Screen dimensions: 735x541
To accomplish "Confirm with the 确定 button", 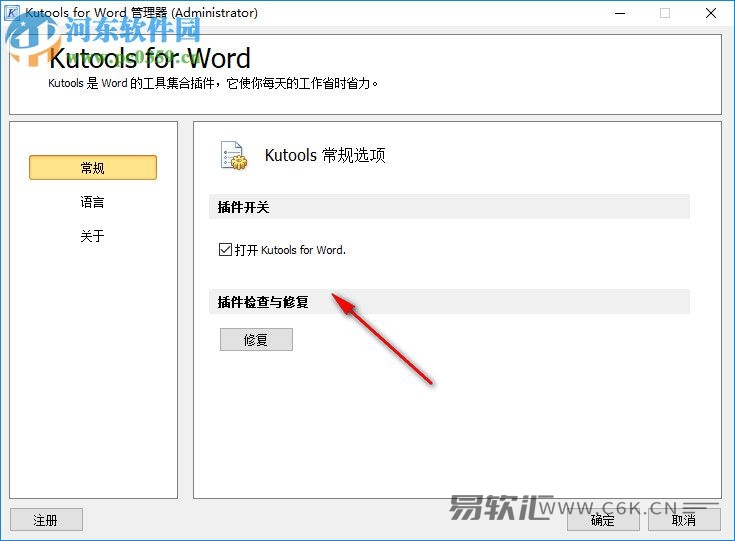I will [x=603, y=520].
